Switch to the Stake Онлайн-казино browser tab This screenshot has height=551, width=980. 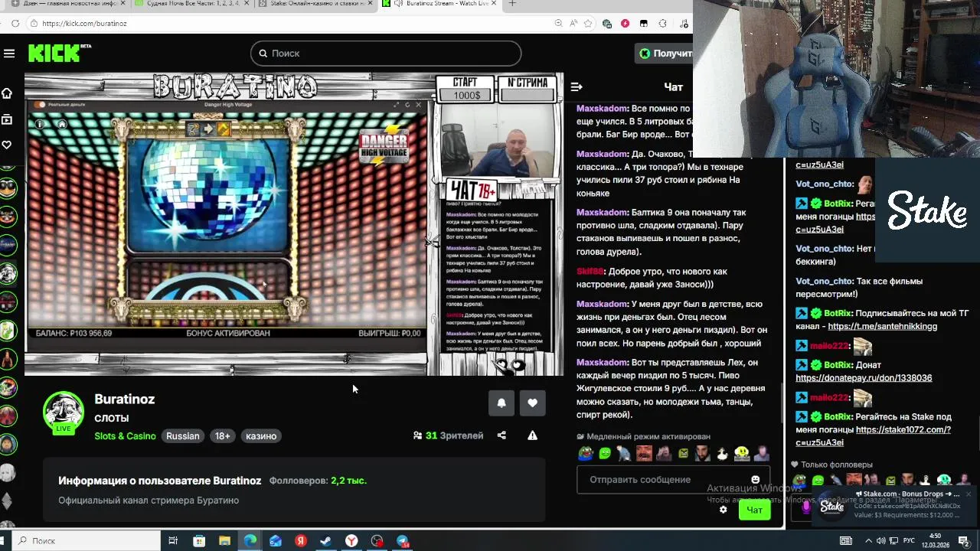pyautogui.click(x=317, y=4)
